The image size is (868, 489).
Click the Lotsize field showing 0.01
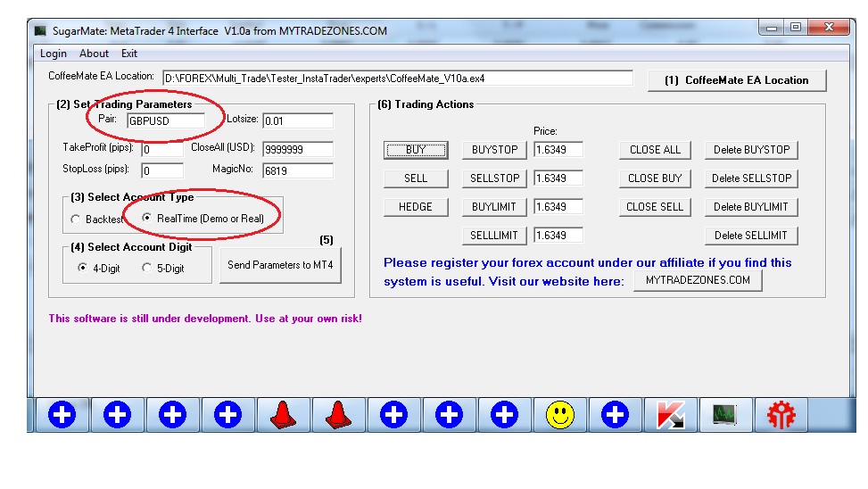pos(298,120)
